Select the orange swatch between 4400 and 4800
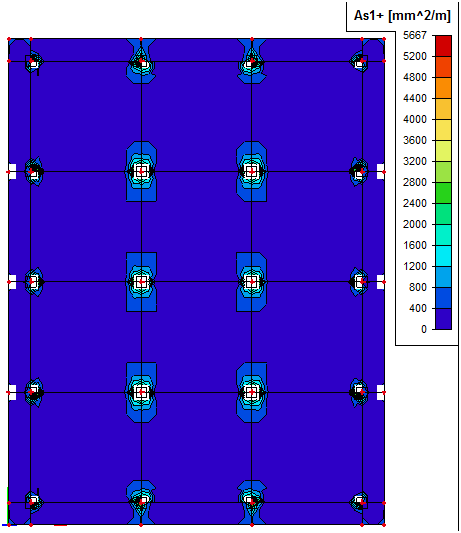The height and width of the screenshot is (533, 461). coord(443,88)
